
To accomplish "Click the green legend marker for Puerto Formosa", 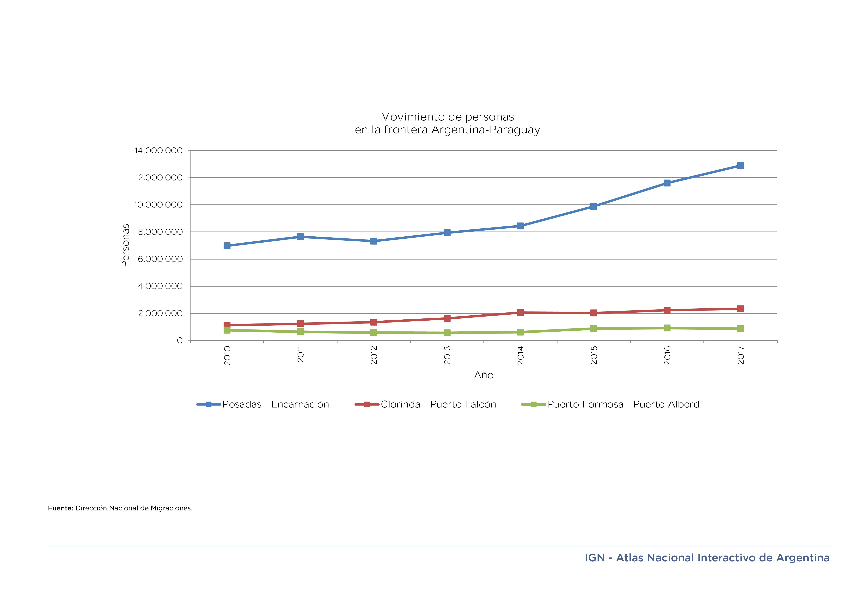I will coord(533,404).
